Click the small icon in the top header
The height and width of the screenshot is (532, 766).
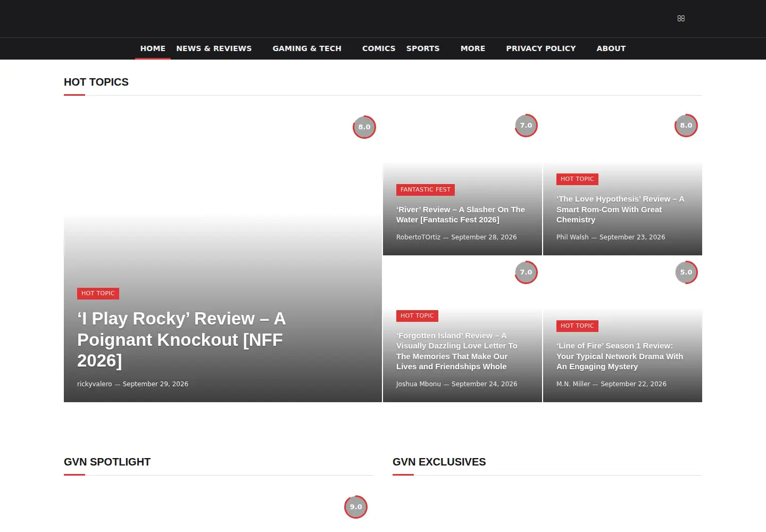(681, 19)
